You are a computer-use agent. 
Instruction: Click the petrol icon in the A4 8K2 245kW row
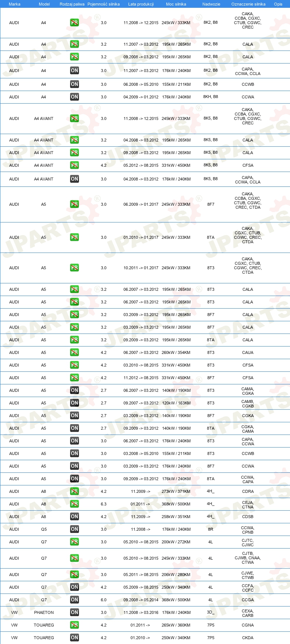point(75,23)
